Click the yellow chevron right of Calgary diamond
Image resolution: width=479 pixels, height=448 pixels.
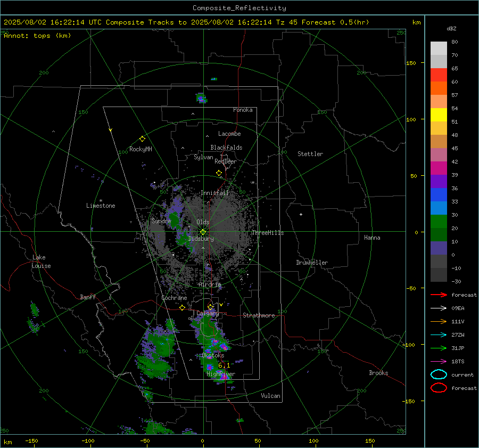221,305
